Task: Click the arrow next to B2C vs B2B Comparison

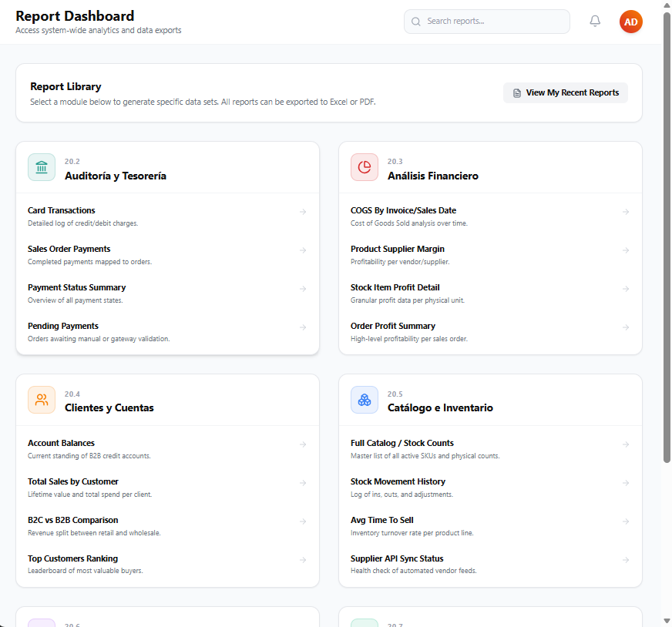Action: (303, 521)
